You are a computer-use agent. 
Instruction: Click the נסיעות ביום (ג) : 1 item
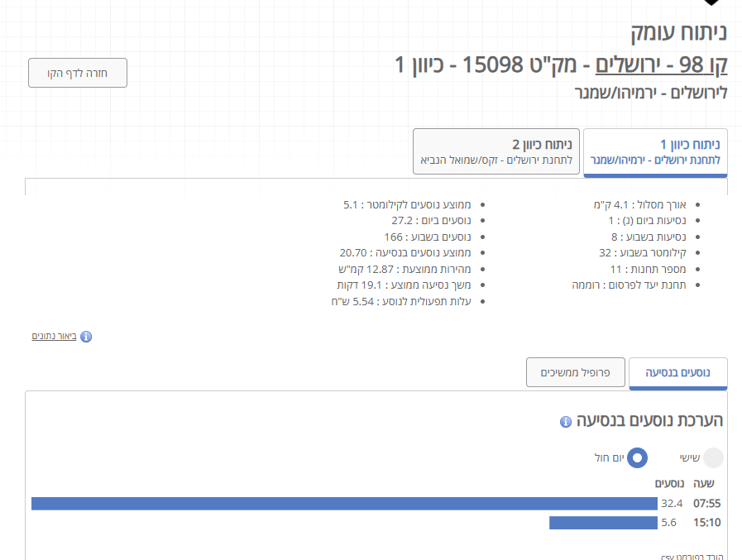tap(647, 221)
